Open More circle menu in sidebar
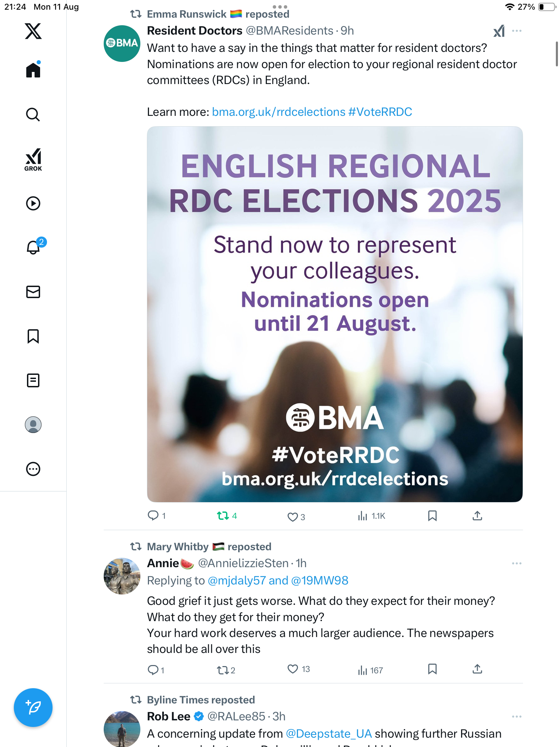 pos(33,469)
